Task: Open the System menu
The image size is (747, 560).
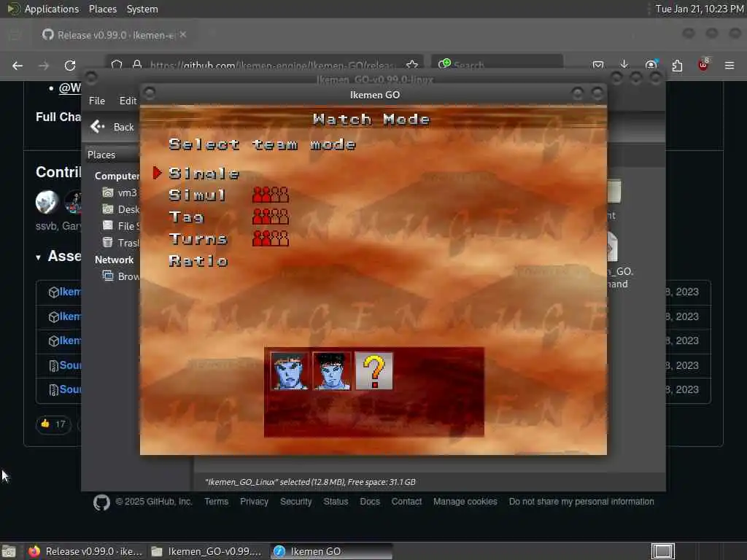Action: (x=142, y=9)
